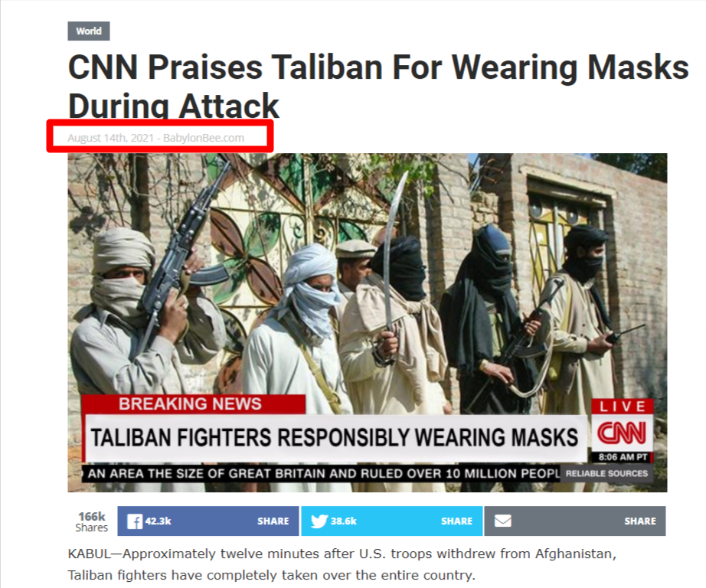Open the CNN Praises Taliban article headline
This screenshot has width=706, height=588.
click(x=378, y=87)
